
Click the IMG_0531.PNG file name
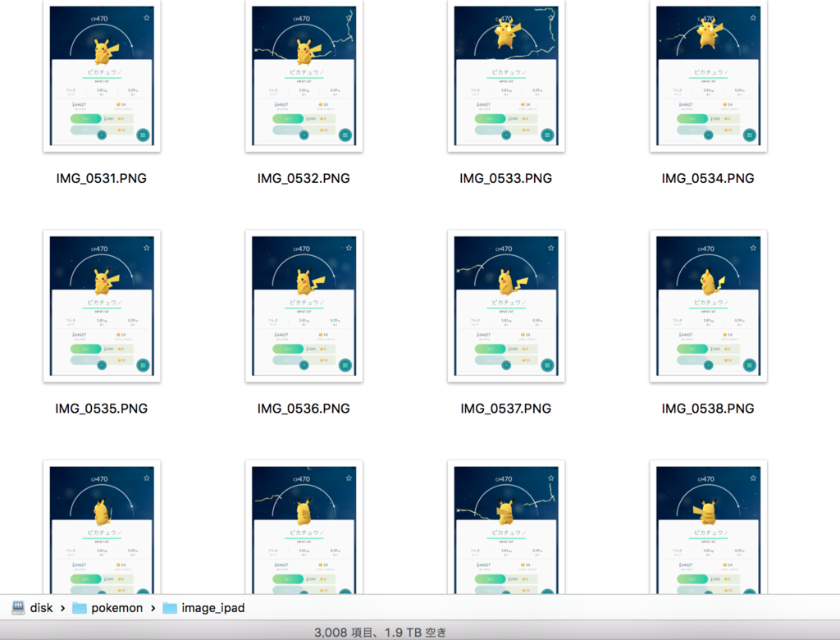pyautogui.click(x=101, y=179)
